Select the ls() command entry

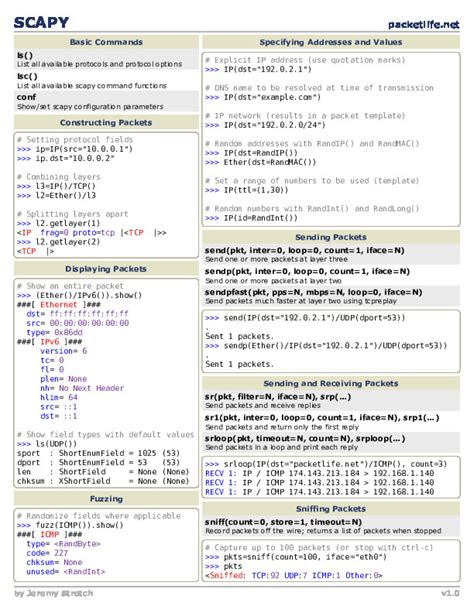coord(106,59)
